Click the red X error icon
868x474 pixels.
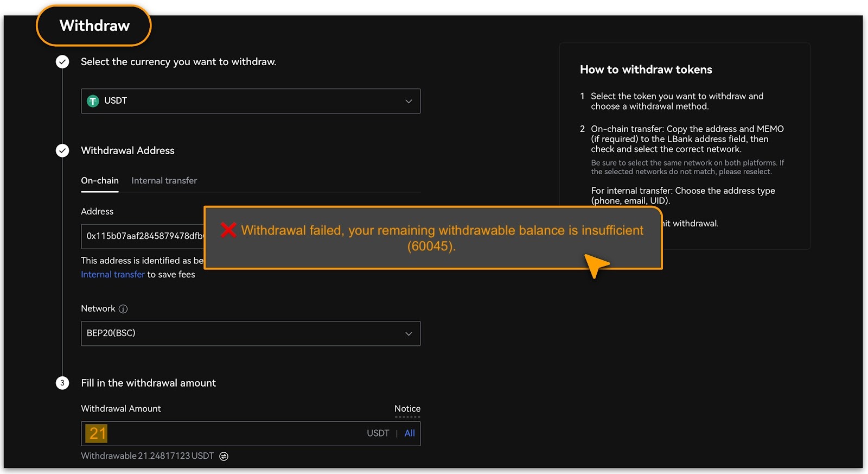click(x=228, y=230)
